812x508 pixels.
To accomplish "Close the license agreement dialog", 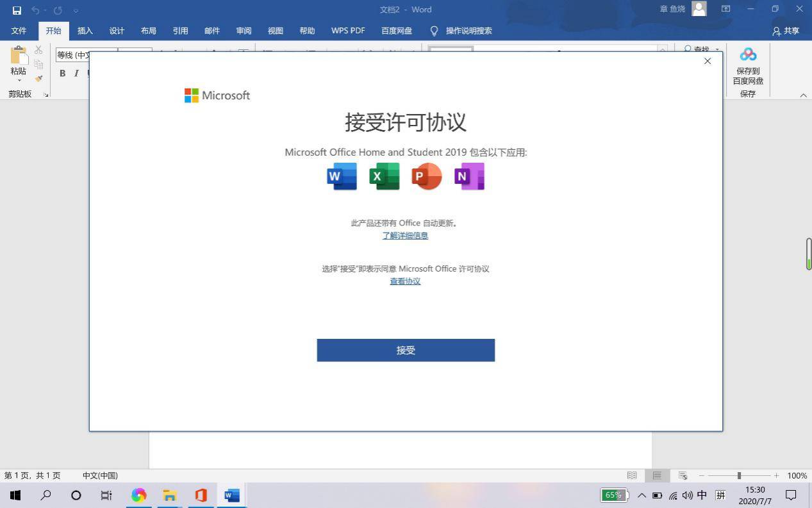I will pyautogui.click(x=707, y=61).
